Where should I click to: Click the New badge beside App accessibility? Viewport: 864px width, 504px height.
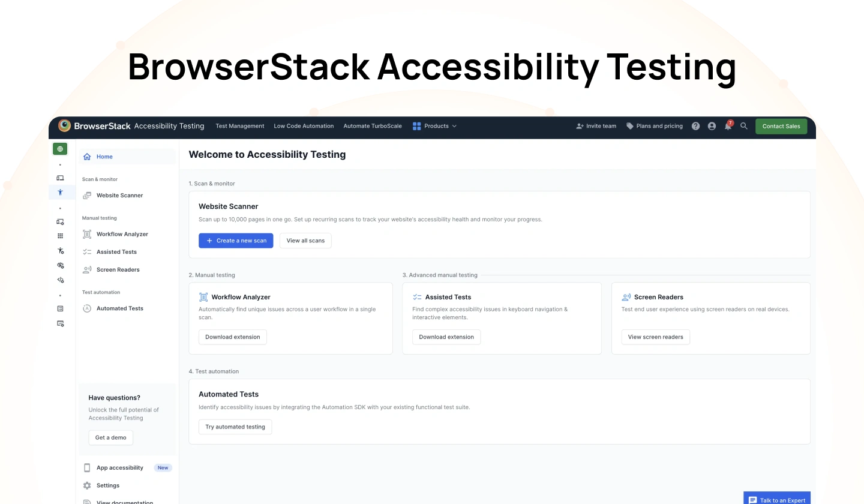pyautogui.click(x=163, y=468)
